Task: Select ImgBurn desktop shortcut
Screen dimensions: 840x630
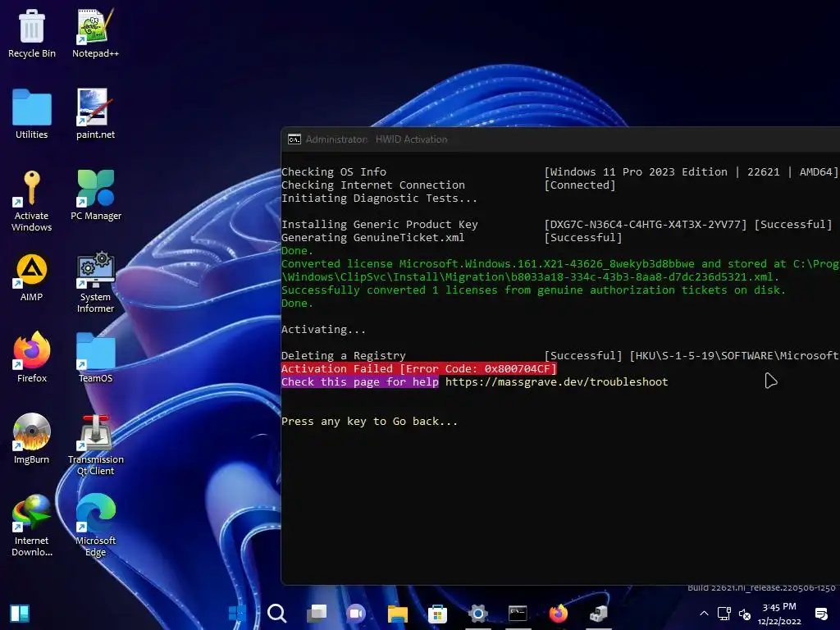Action: 32,439
